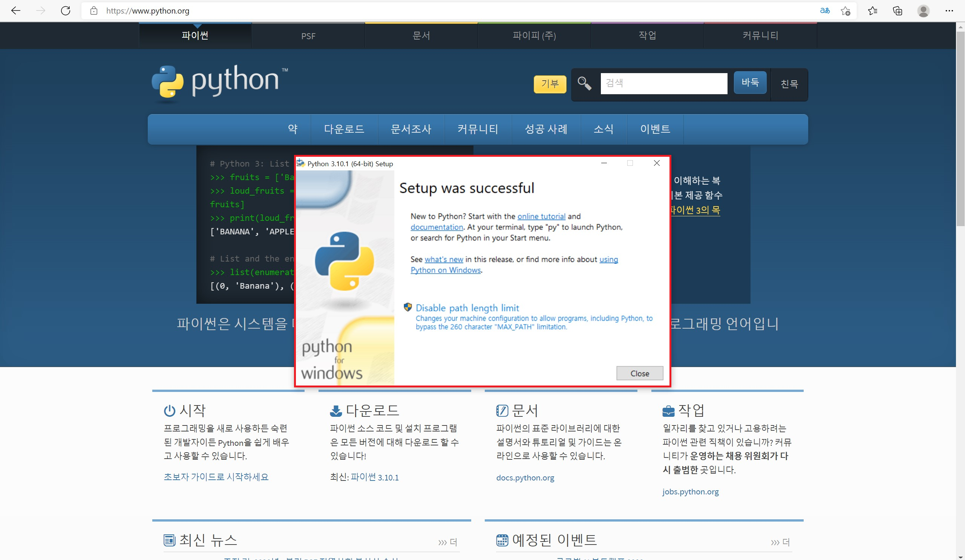Open the favorites list icon
This screenshot has width=965, height=560.
coord(872,11)
